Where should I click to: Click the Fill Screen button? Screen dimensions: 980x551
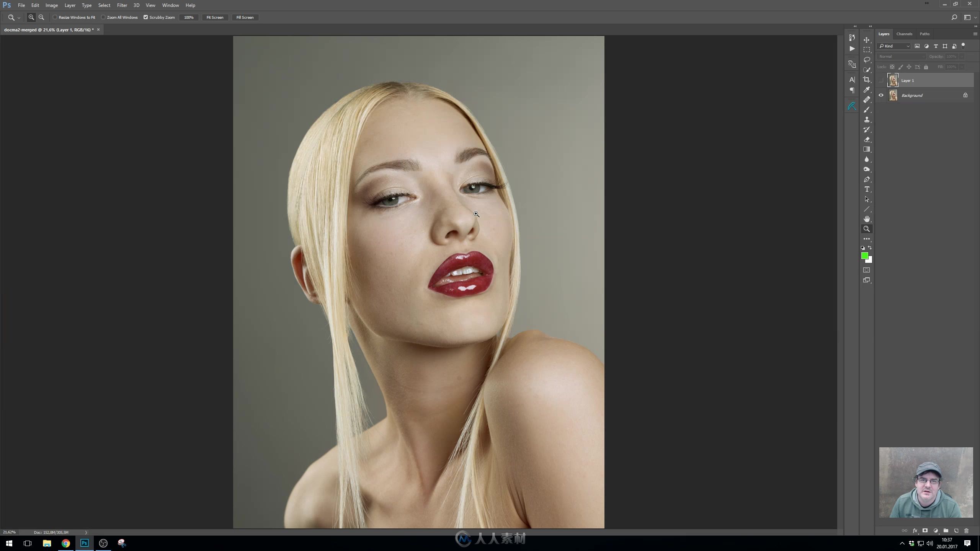[245, 17]
